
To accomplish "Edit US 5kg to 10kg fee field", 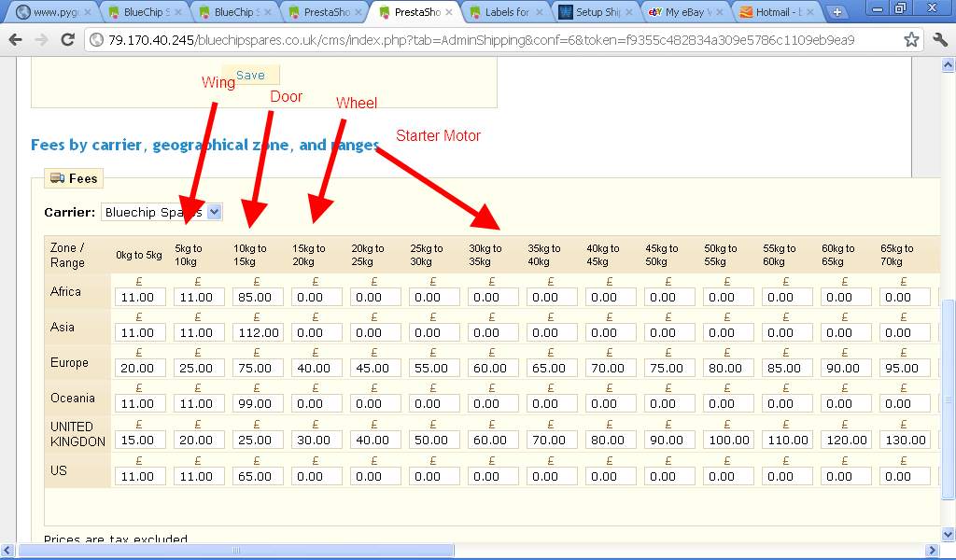I will (199, 477).
